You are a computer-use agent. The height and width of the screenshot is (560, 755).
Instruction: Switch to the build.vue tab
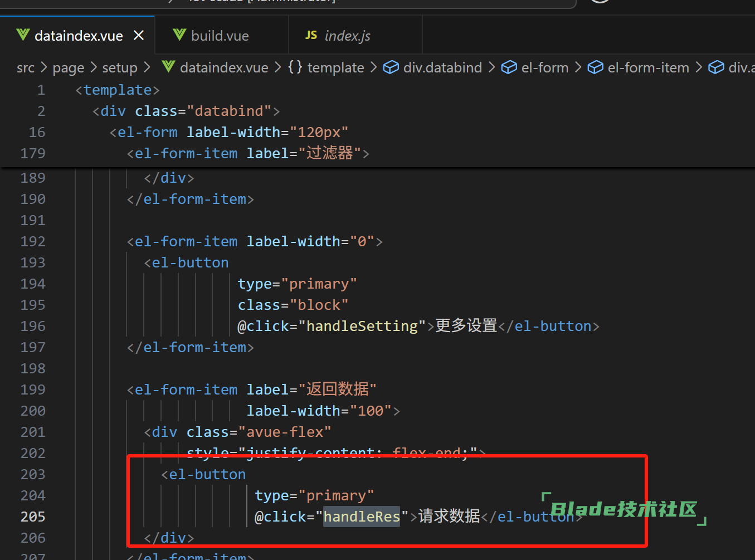click(x=220, y=36)
